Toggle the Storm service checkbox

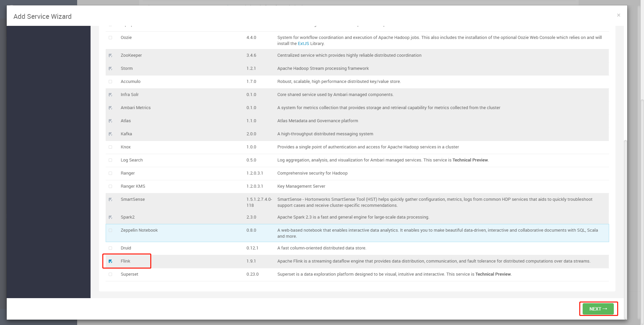tap(110, 68)
